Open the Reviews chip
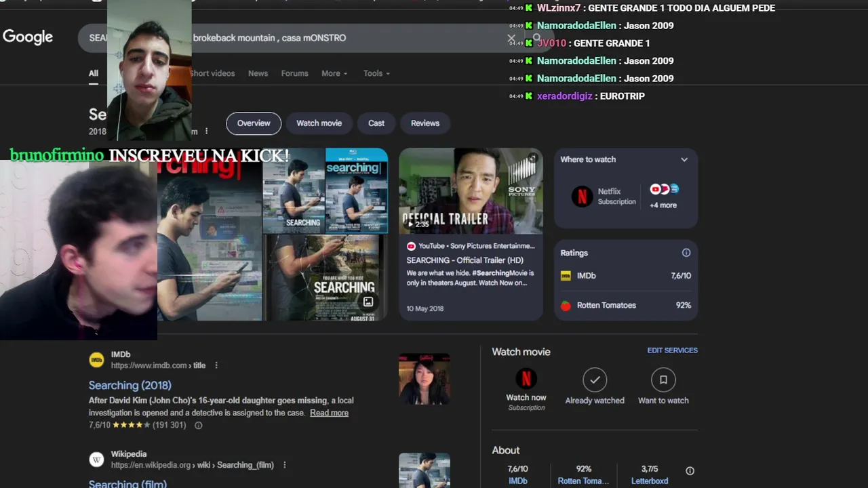 point(425,123)
